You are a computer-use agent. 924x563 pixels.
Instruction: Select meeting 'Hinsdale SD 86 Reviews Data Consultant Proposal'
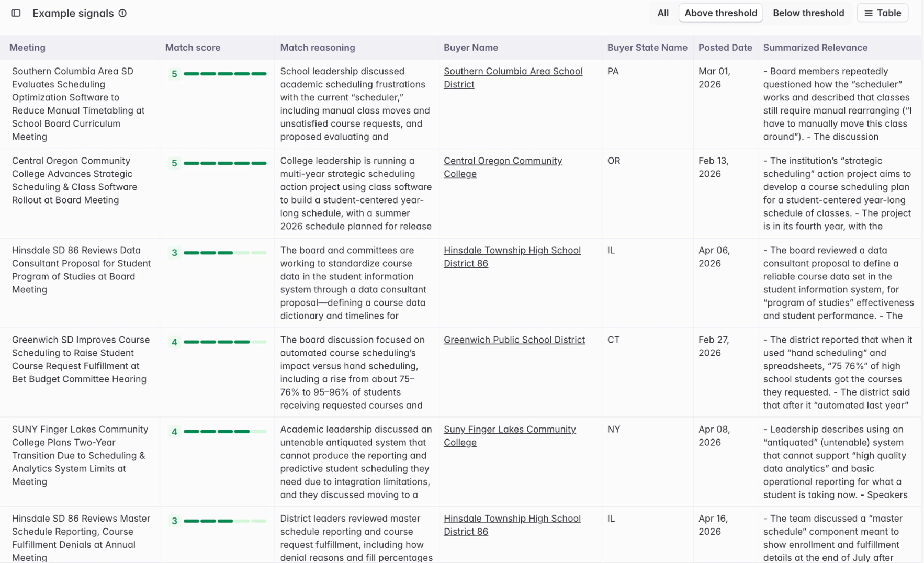[x=82, y=270]
